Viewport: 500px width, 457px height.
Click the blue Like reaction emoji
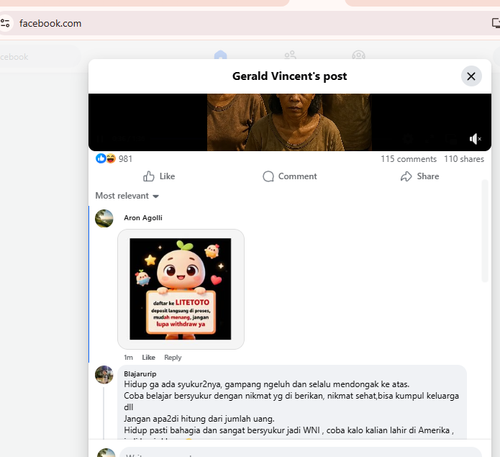100,158
